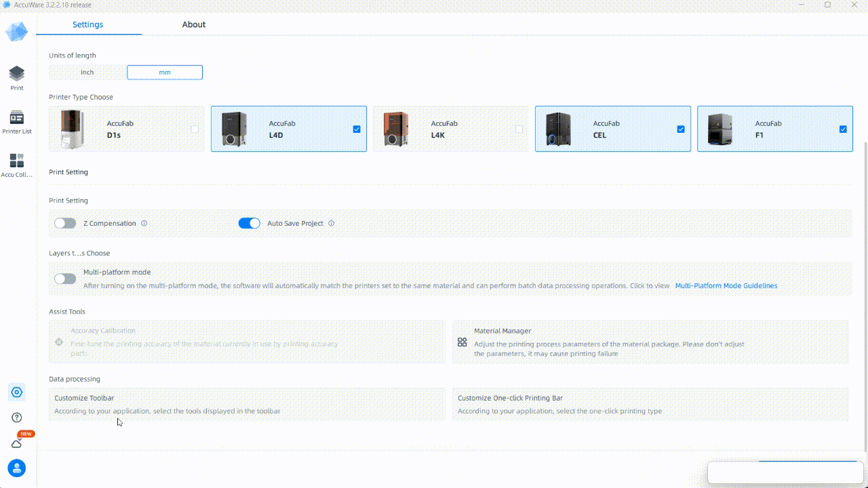The height and width of the screenshot is (488, 868).
Task: Click the AccuFab F1 printer image
Action: click(x=720, y=129)
